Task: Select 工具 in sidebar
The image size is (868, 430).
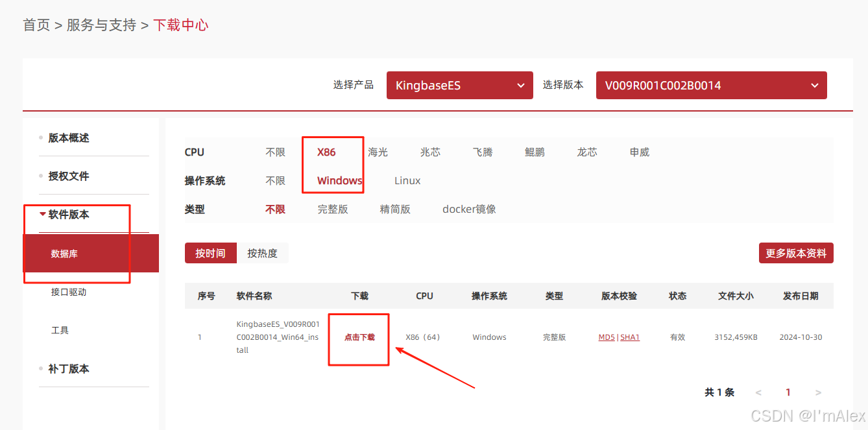Action: [60, 330]
